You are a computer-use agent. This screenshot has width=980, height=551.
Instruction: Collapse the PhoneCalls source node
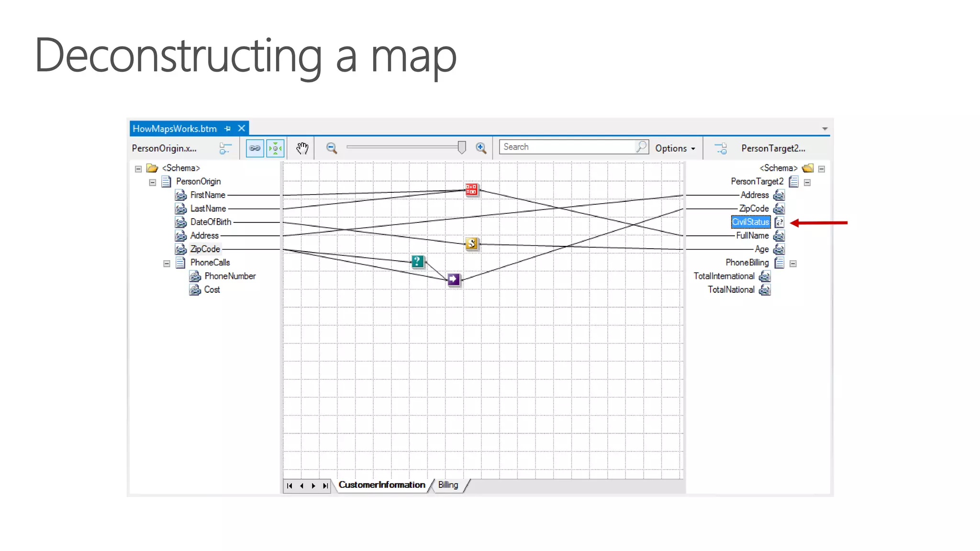point(167,264)
